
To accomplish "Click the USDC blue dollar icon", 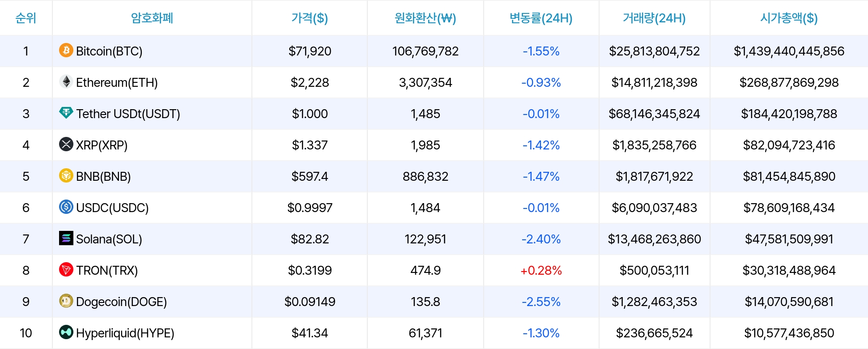I will (x=66, y=208).
